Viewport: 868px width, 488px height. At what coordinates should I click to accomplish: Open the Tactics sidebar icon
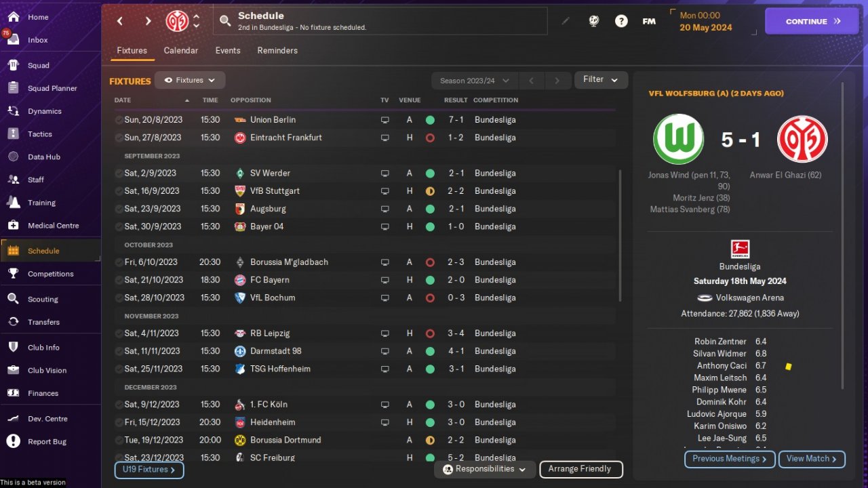click(13, 134)
